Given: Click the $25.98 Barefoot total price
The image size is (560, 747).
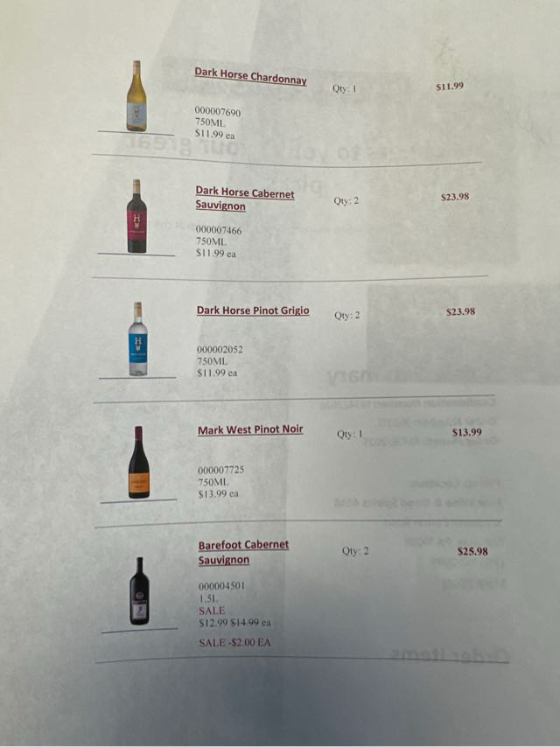Looking at the screenshot, I should [472, 552].
